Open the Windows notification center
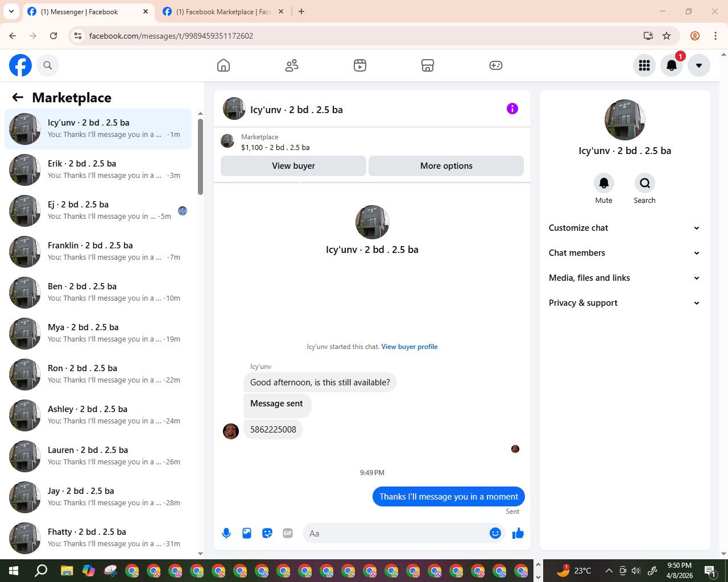 click(710, 571)
